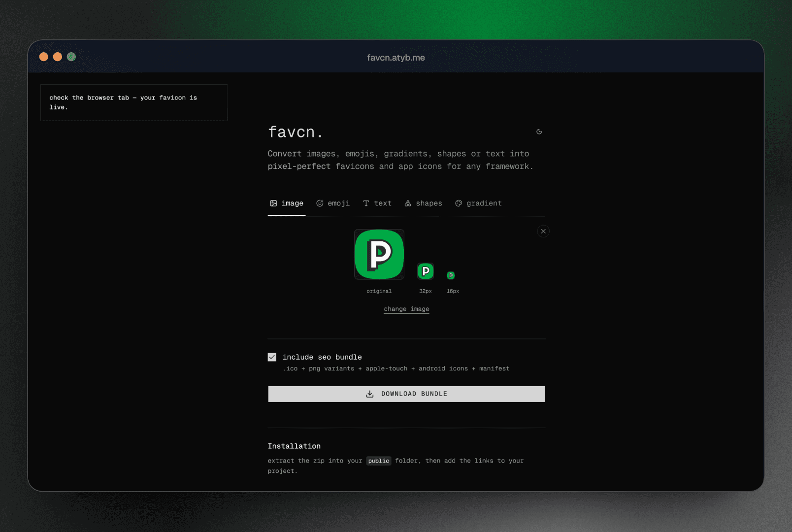Click the orange window close dot
This screenshot has width=792, height=532.
44,57
